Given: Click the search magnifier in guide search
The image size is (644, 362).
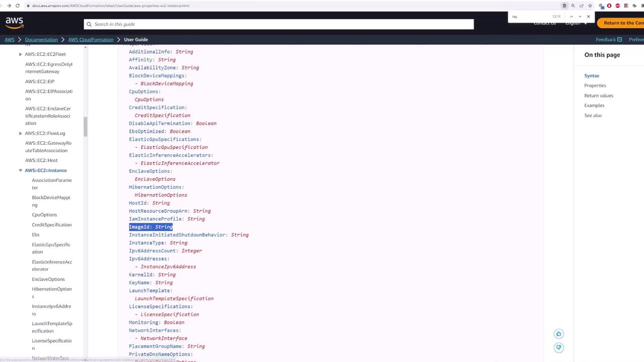Looking at the screenshot, I should point(89,24).
